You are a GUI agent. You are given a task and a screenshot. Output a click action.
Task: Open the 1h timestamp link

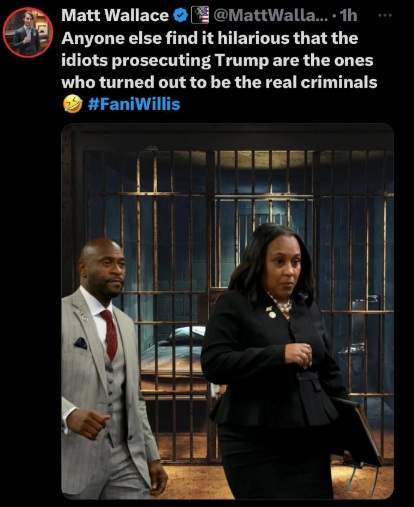click(347, 15)
